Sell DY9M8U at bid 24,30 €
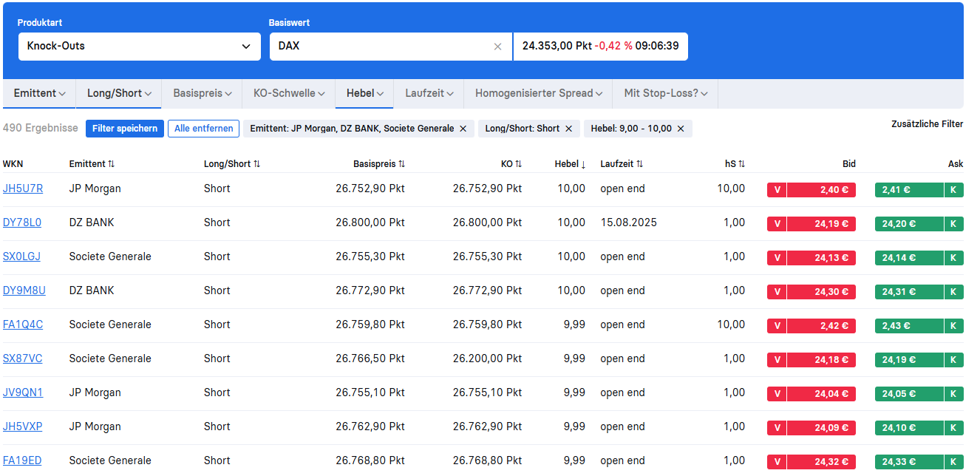Image resolution: width=980 pixels, height=476 pixels. click(x=821, y=291)
